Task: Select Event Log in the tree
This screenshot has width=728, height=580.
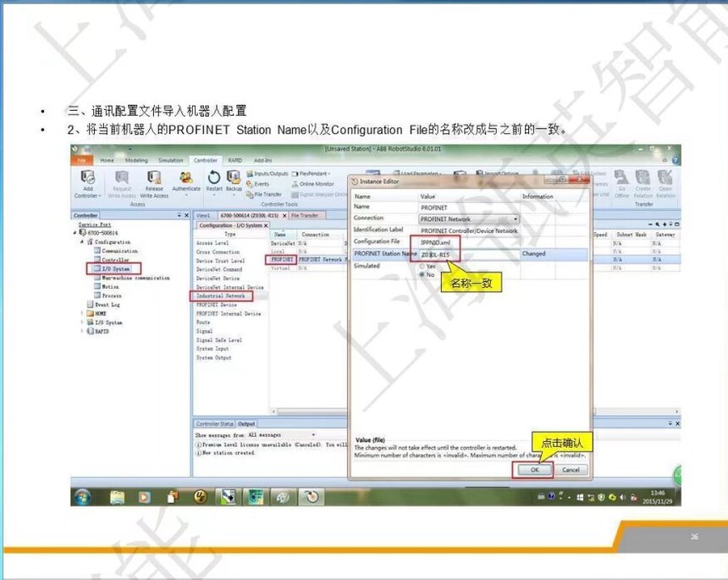Action: [103, 305]
